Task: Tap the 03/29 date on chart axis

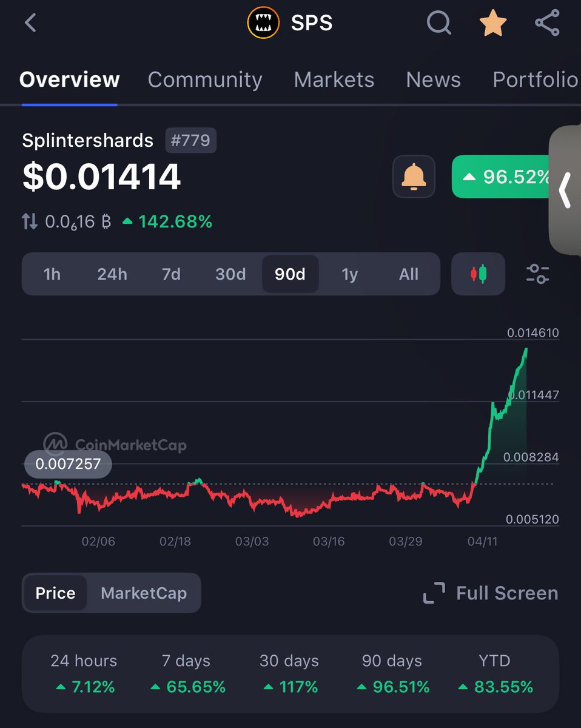Action: (406, 541)
